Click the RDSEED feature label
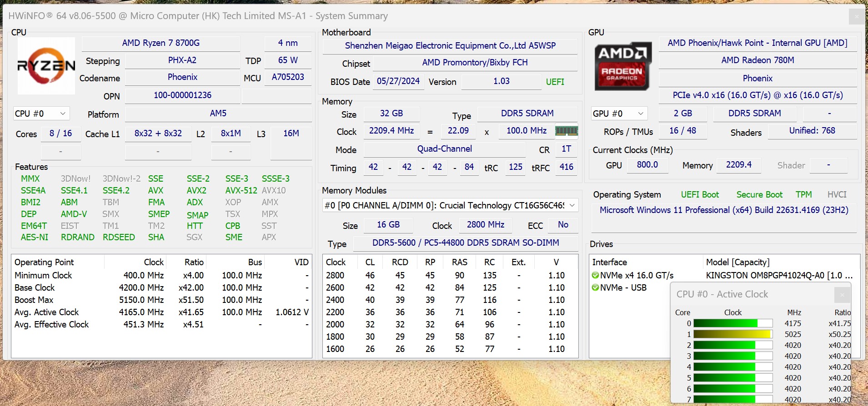868x406 pixels. pos(119,237)
